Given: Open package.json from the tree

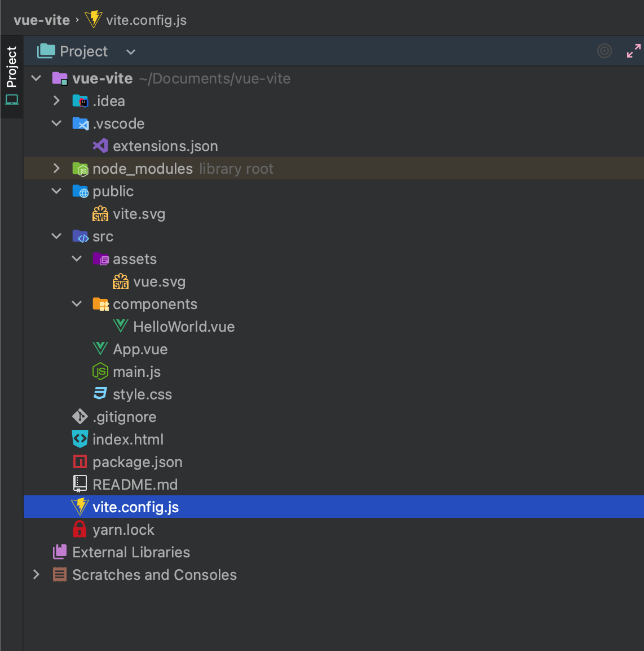Looking at the screenshot, I should pos(137,461).
